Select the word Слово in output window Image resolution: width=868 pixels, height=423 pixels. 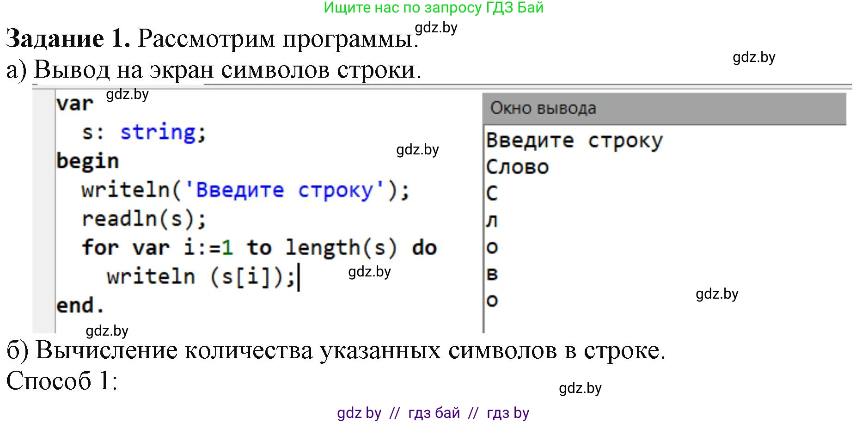[x=518, y=166]
